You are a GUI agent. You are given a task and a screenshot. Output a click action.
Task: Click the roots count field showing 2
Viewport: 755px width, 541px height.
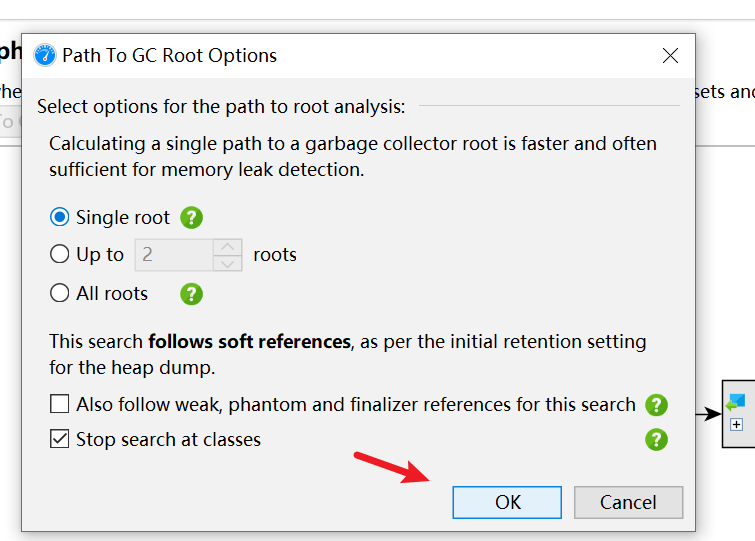click(174, 255)
